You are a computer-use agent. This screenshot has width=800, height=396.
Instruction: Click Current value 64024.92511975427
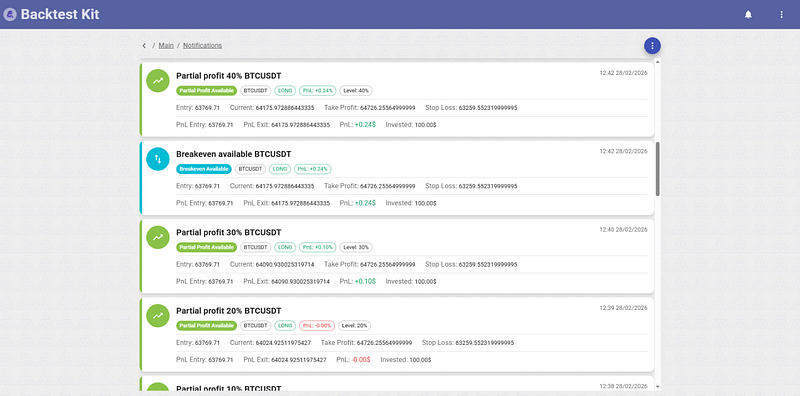pos(283,343)
